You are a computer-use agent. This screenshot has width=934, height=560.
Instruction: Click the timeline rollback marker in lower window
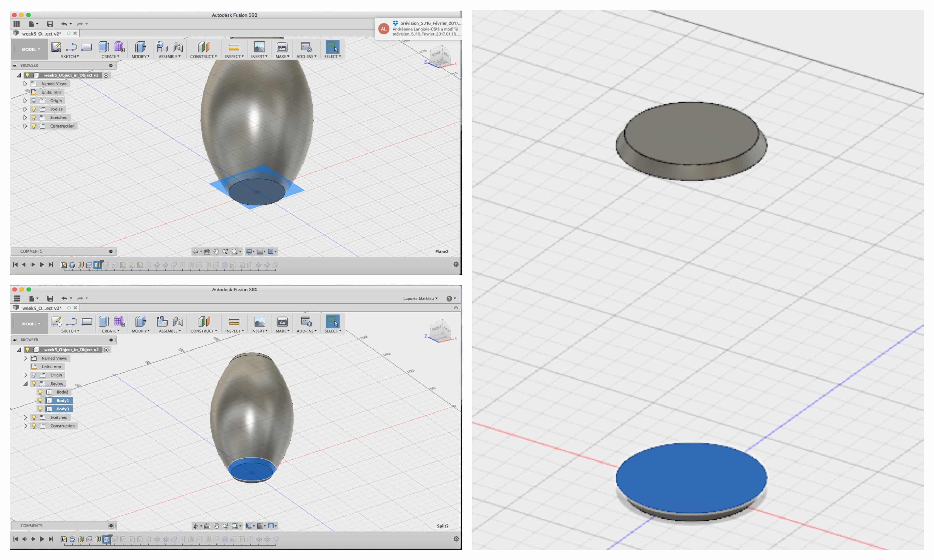[x=110, y=537]
